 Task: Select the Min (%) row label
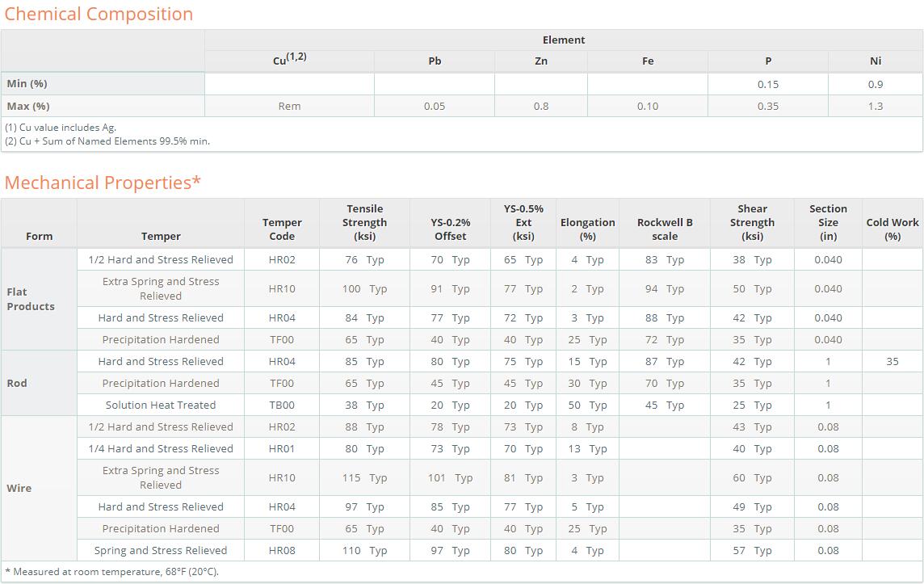[27, 84]
